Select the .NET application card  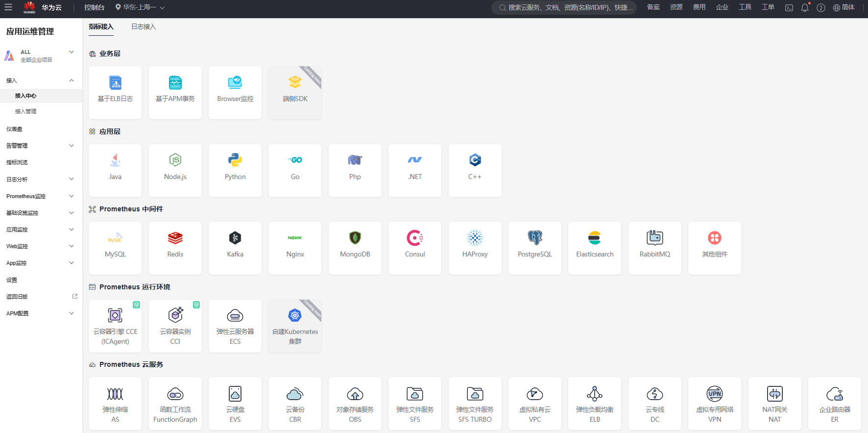pos(415,171)
